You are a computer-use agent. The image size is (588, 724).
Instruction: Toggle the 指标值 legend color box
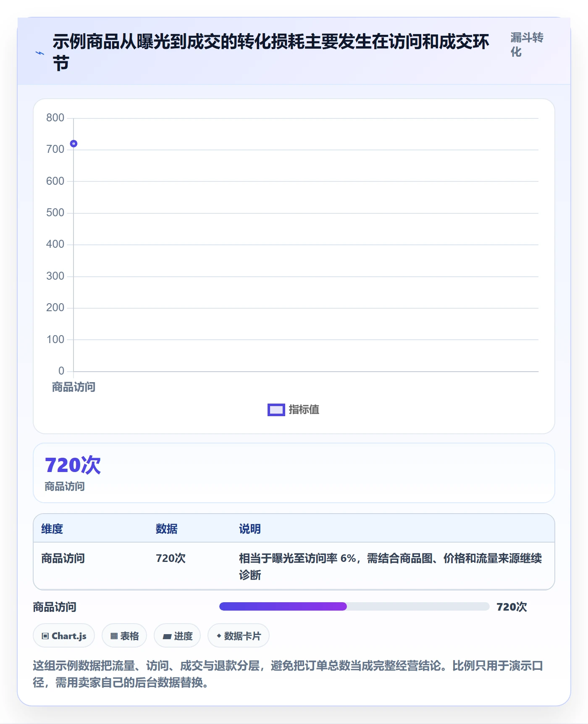pyautogui.click(x=276, y=409)
